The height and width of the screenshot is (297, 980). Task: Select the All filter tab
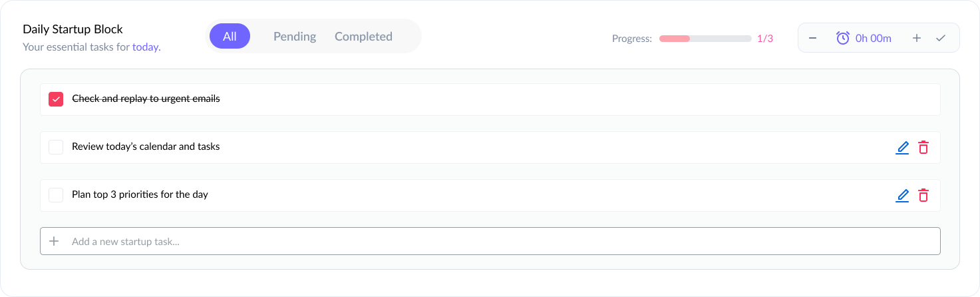point(230,37)
